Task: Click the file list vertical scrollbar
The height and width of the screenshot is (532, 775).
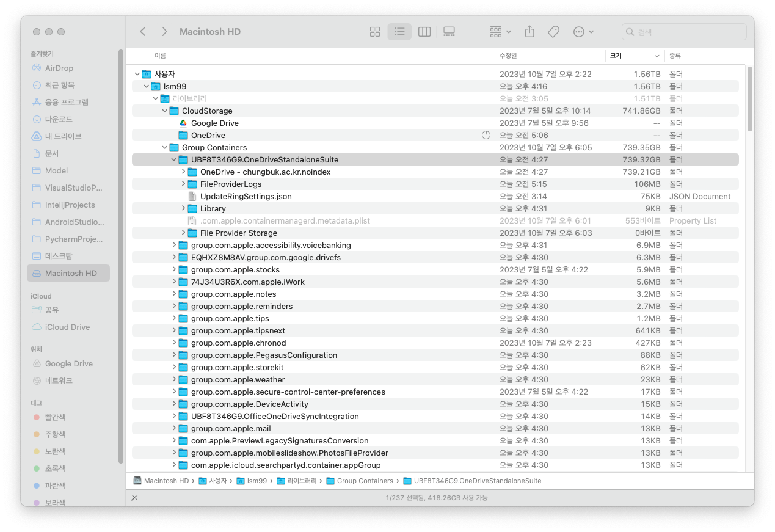Action: pos(749,98)
